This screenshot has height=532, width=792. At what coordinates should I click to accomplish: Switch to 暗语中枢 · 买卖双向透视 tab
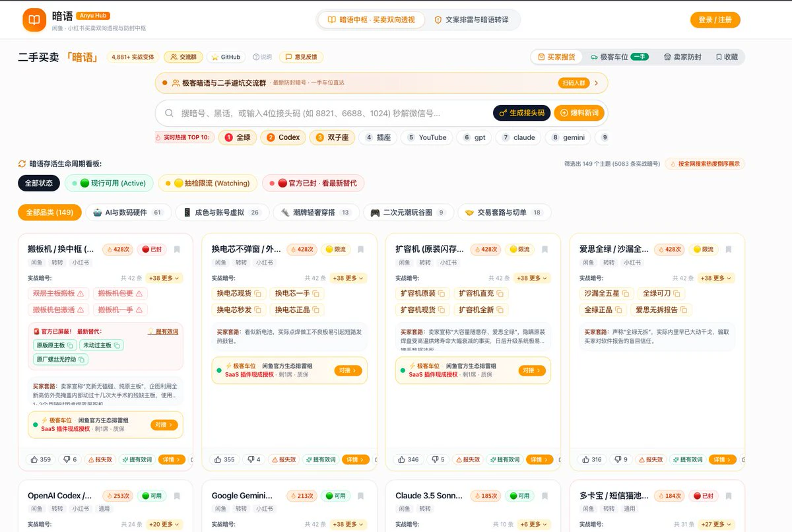tap(372, 20)
